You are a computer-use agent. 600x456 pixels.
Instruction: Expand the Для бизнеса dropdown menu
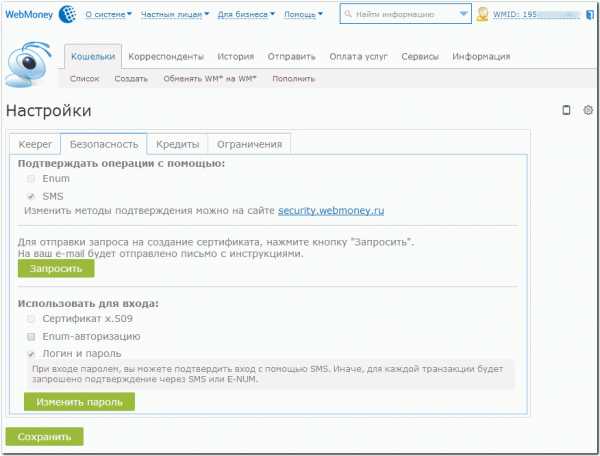point(246,15)
